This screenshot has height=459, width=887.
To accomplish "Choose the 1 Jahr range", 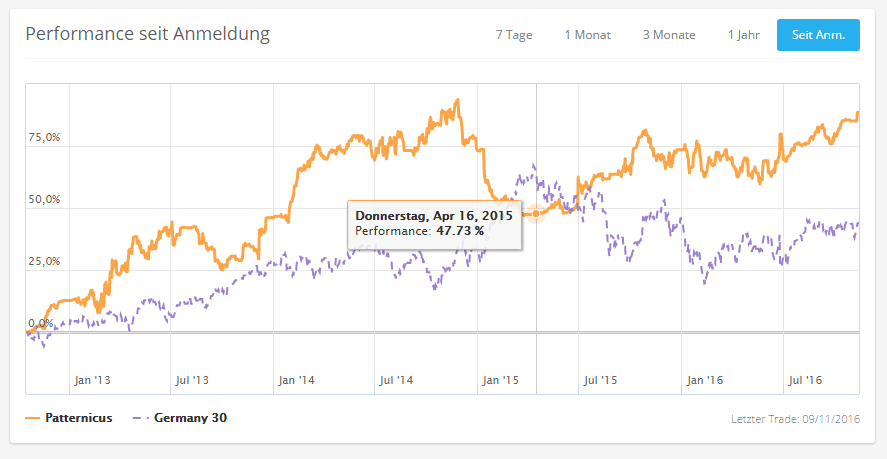I will pos(744,35).
